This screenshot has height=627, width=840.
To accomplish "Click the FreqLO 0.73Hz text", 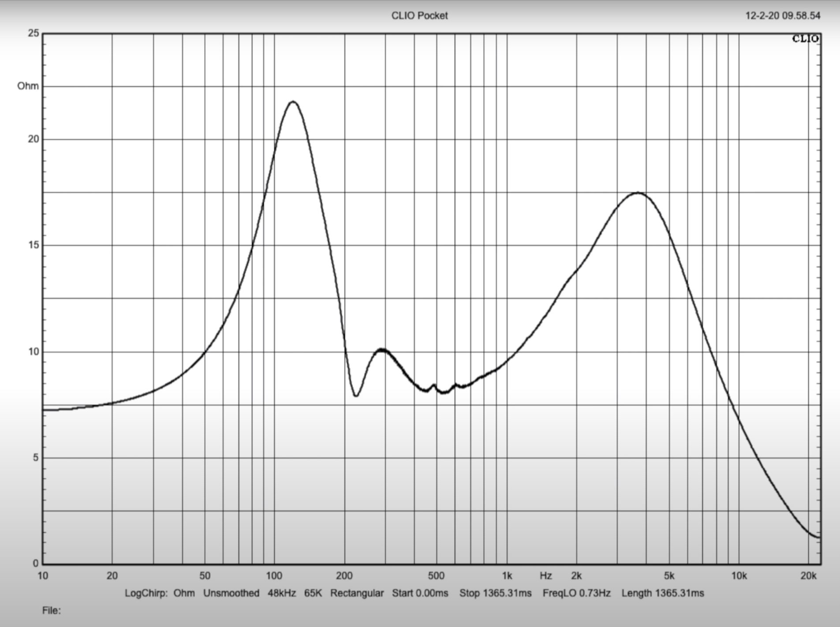I will (576, 593).
